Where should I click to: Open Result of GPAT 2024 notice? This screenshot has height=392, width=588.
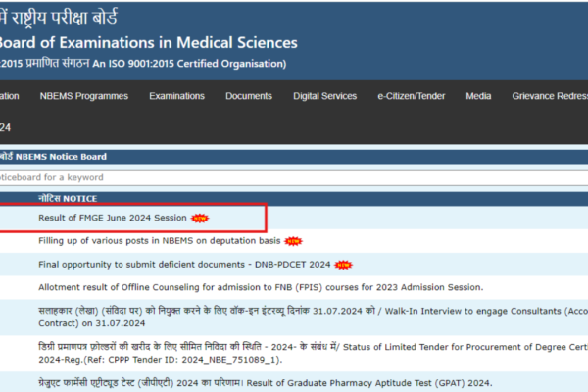(266, 383)
